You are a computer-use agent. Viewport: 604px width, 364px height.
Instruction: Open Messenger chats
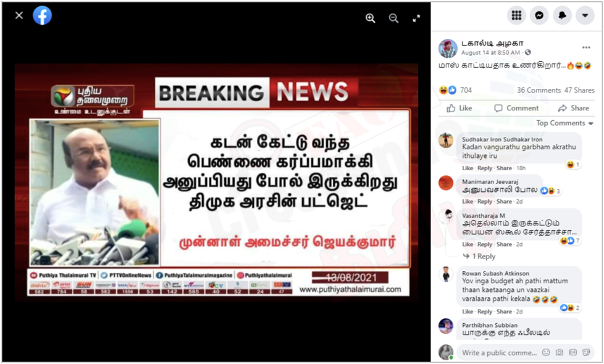click(539, 15)
